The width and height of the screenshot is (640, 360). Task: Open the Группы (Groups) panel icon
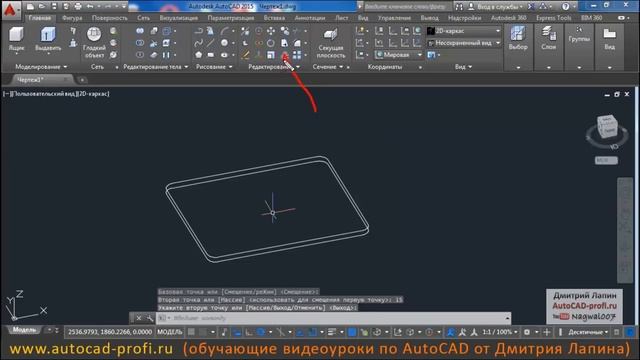[x=579, y=35]
